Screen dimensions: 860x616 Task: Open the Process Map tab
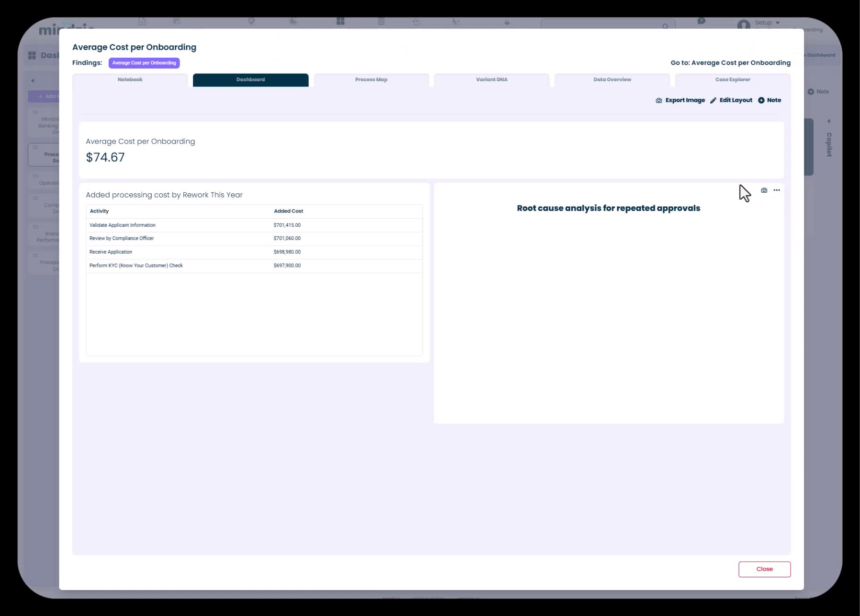[x=371, y=80]
